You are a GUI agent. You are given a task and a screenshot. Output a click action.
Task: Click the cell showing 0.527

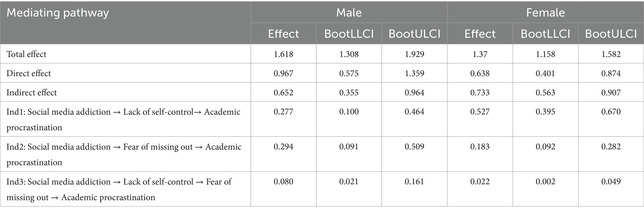click(480, 112)
